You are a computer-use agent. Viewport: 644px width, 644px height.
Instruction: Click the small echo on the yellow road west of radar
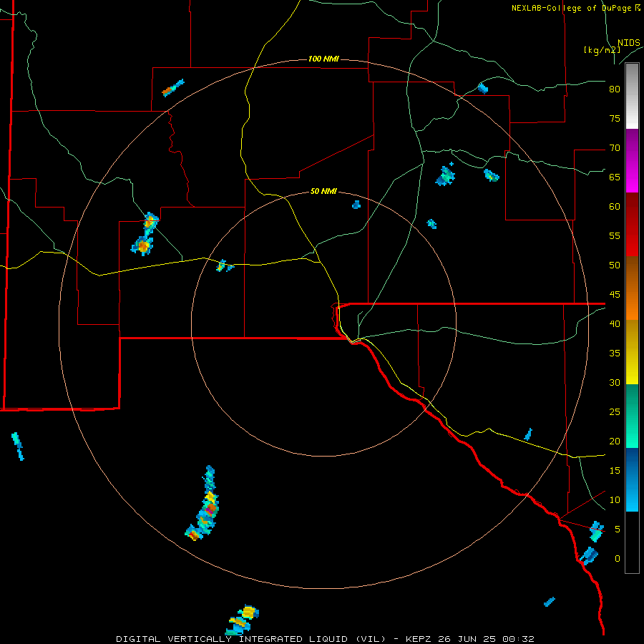pyautogui.click(x=224, y=266)
